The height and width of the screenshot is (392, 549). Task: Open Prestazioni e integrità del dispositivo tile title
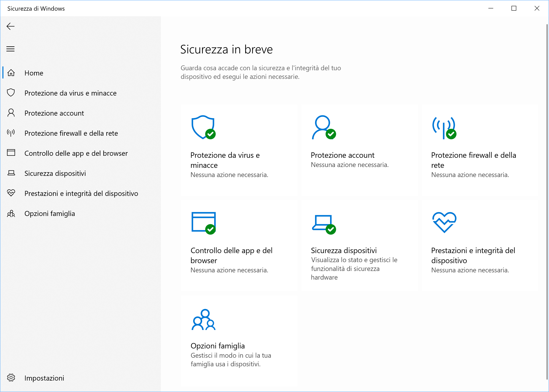click(473, 255)
